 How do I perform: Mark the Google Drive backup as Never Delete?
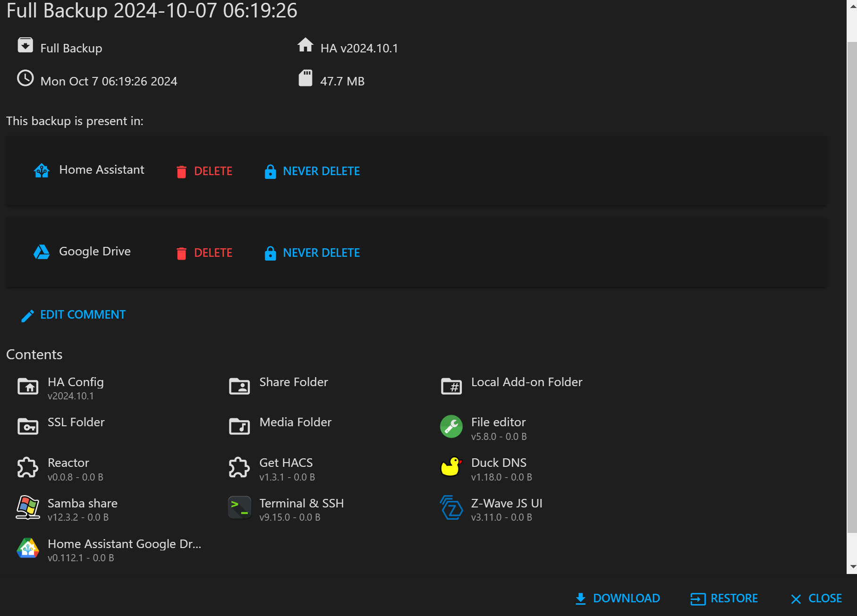(x=312, y=253)
